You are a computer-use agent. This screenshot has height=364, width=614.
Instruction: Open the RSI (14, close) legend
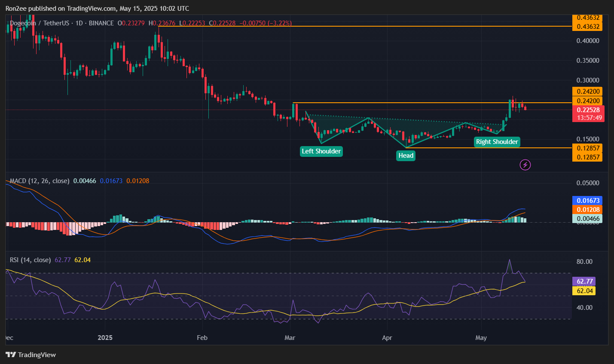(31, 260)
